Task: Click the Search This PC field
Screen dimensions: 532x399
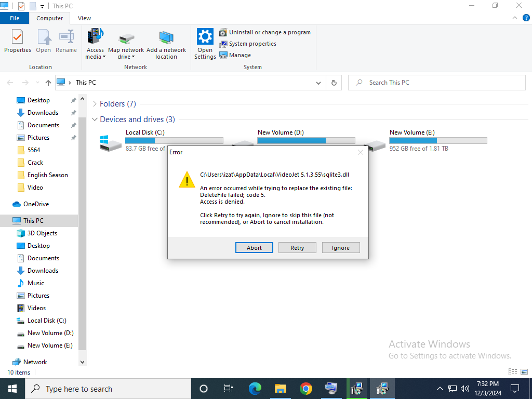Action: (442, 83)
